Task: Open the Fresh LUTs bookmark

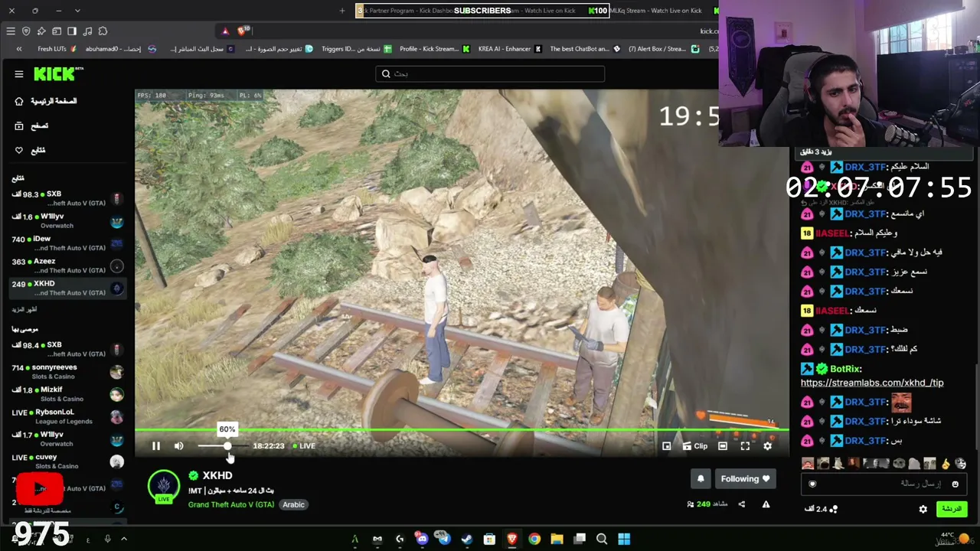Action: tap(57, 49)
